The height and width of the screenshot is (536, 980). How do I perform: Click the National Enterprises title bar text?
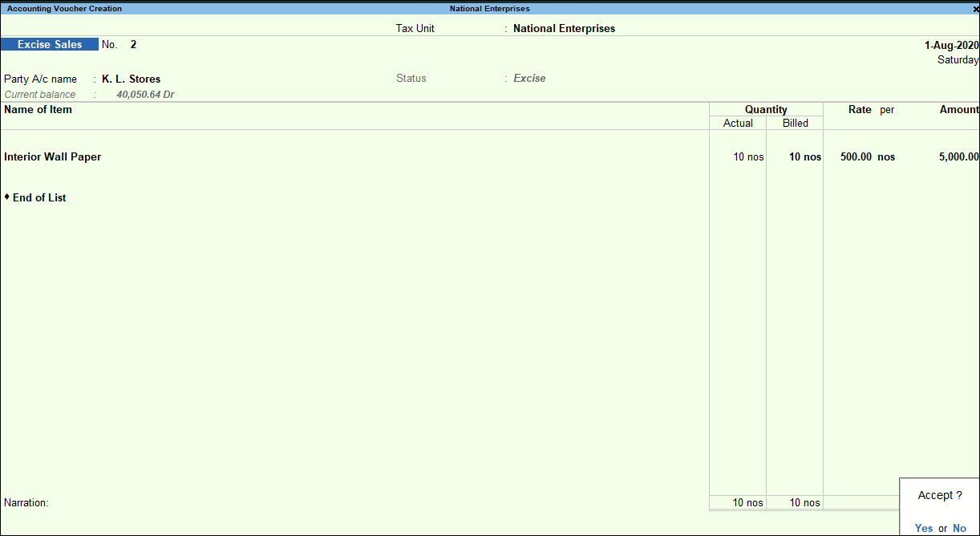[489, 9]
